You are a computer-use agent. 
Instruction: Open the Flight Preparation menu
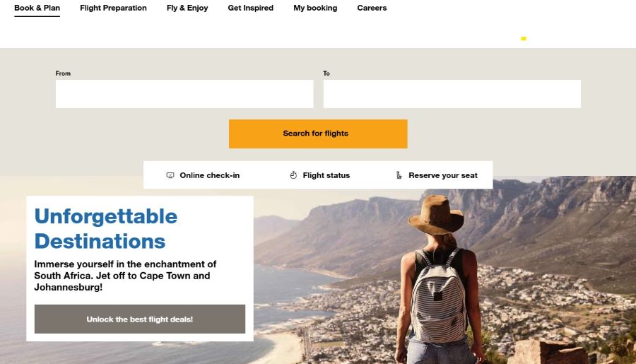[x=113, y=8]
